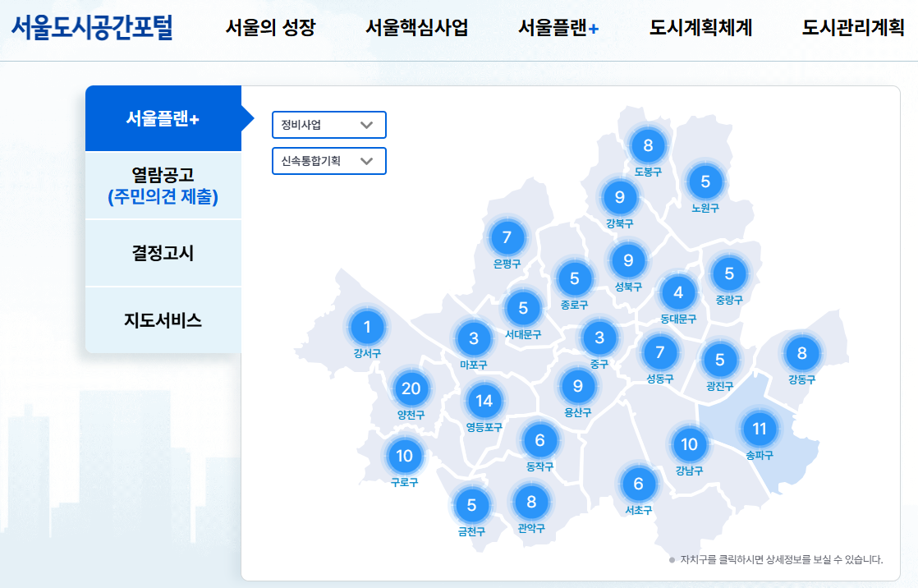Switch to the 열람공고 sidebar tab
Image resolution: width=918 pixels, height=588 pixels.
click(x=163, y=185)
